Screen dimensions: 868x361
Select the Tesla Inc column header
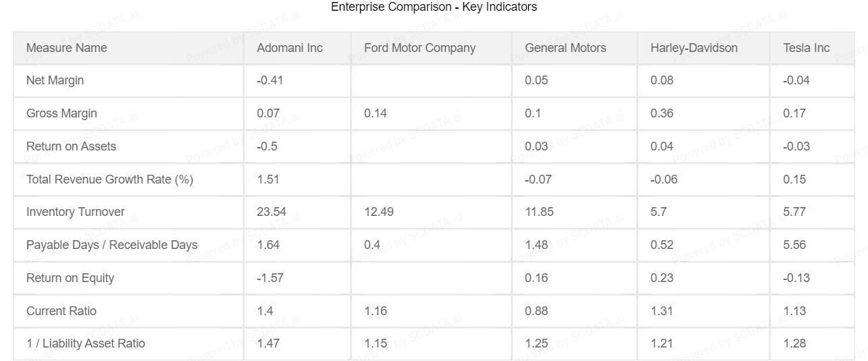(807, 48)
